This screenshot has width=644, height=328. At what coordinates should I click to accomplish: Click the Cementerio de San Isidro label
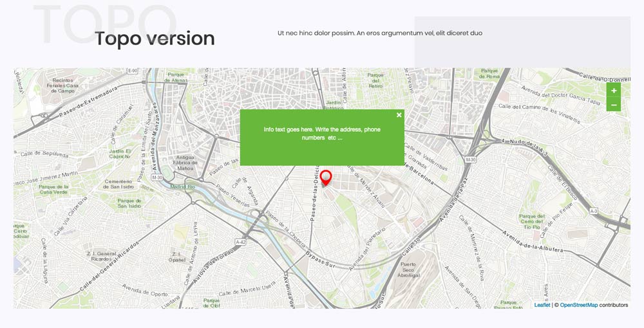(118, 184)
